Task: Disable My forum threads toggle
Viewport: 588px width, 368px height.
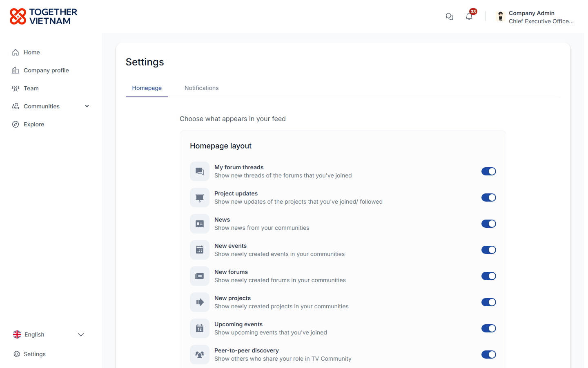Action: [x=489, y=171]
